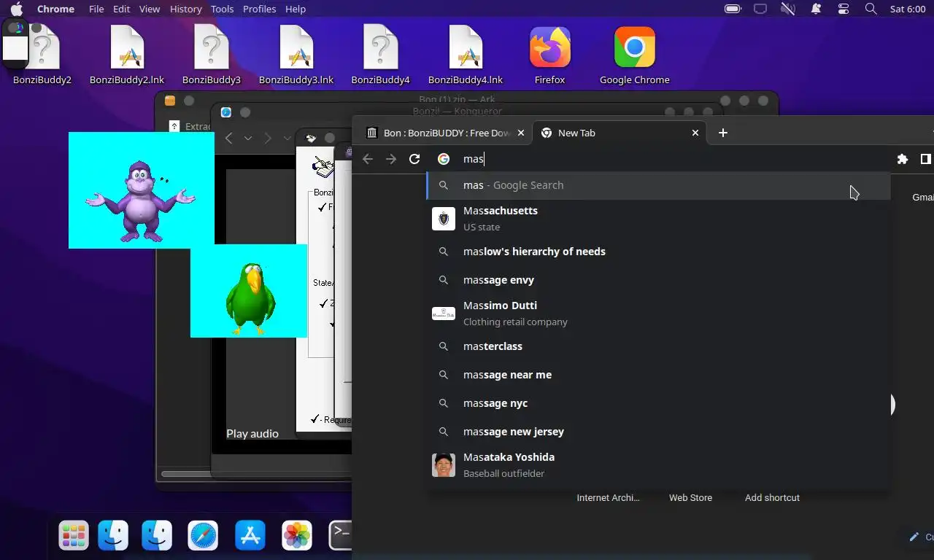934x560 pixels.
Task: Open the Terminal dock icon
Action: pyautogui.click(x=340, y=536)
